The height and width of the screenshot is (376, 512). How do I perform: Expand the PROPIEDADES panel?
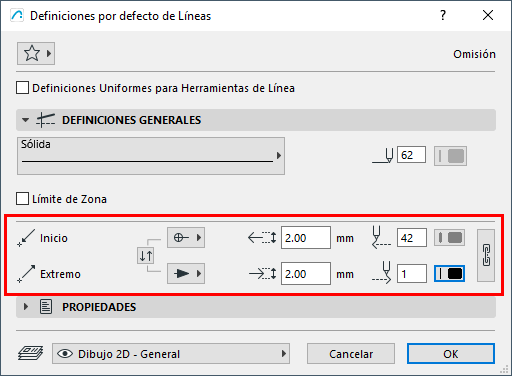(26, 307)
